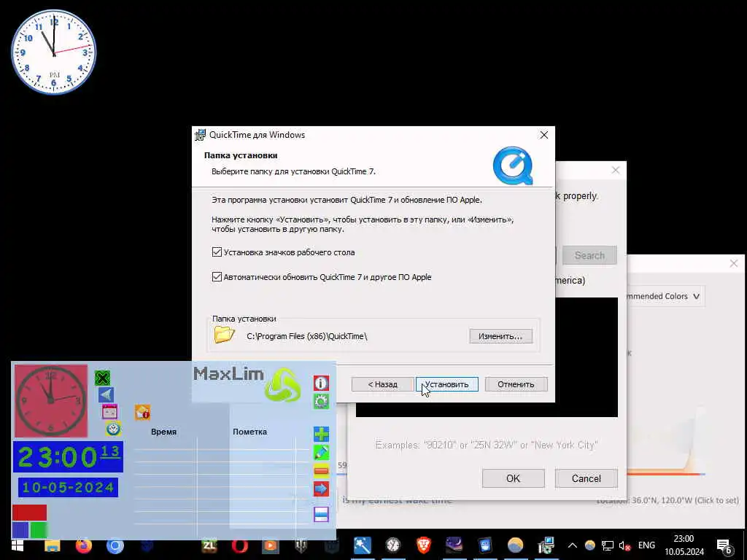The height and width of the screenshot is (560, 747).
Task: Click the 'Время' column header
Action: point(163,432)
